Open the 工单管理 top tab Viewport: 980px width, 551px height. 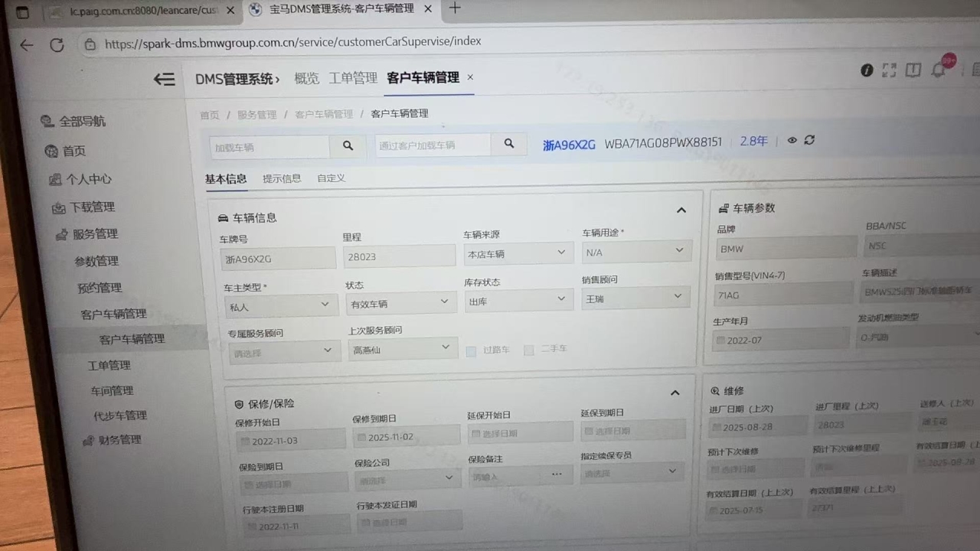353,78
